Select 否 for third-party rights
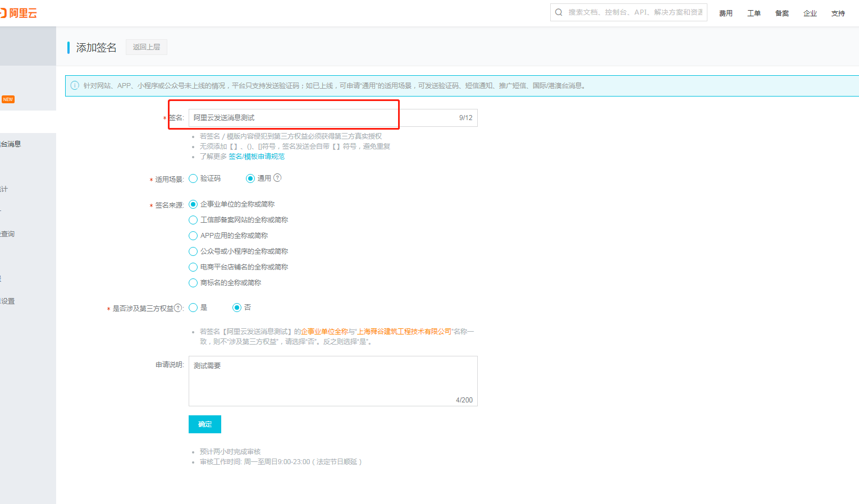This screenshot has height=504, width=859. click(x=237, y=308)
